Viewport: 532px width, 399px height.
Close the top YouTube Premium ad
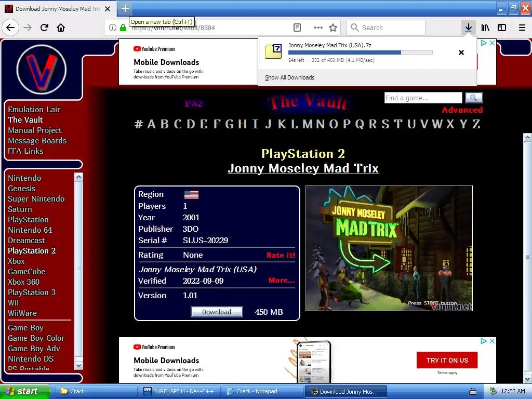click(x=492, y=43)
